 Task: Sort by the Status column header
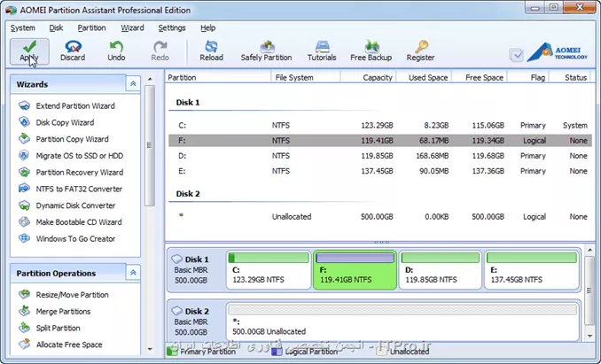[x=571, y=77]
